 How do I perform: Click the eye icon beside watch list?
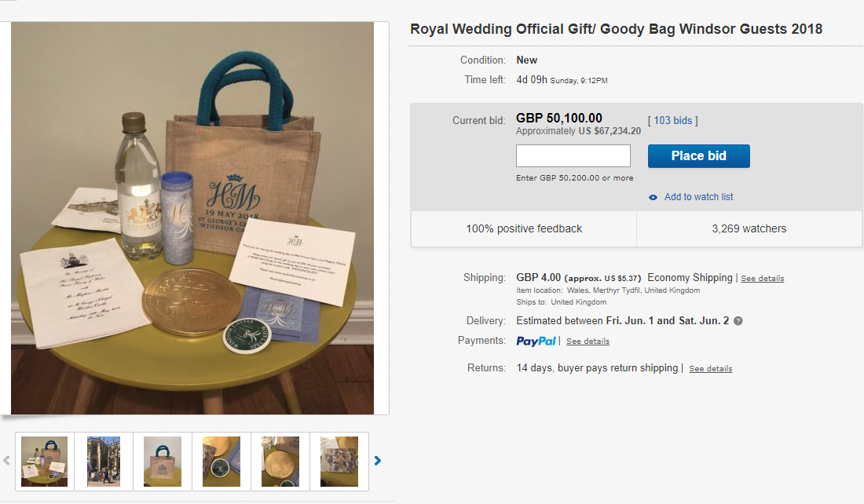pyautogui.click(x=653, y=197)
